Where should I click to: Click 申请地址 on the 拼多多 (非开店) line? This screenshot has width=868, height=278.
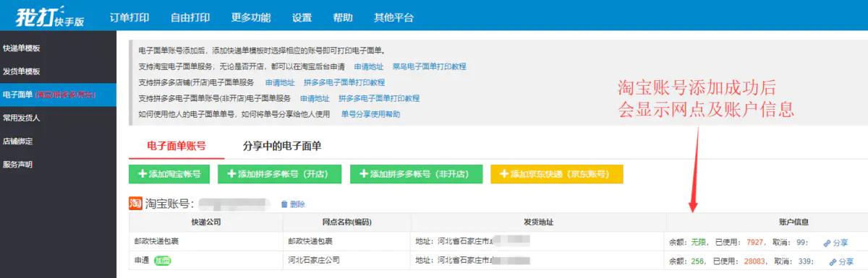[314, 98]
